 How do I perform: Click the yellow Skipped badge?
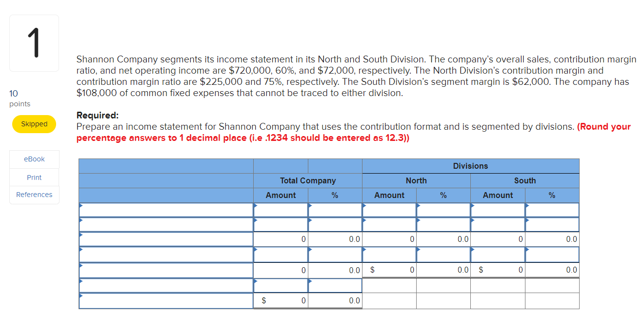click(34, 124)
